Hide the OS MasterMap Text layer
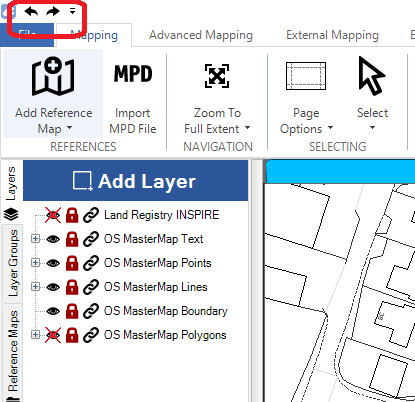 (53, 239)
